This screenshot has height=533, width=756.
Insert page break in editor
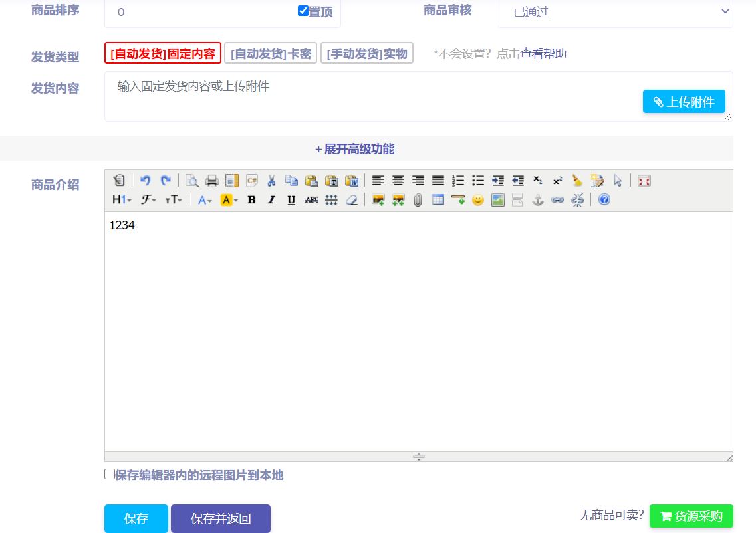click(x=517, y=200)
